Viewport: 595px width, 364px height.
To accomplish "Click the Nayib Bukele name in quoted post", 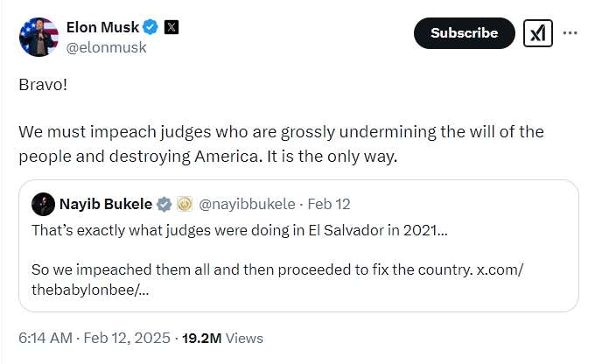I will [x=105, y=205].
